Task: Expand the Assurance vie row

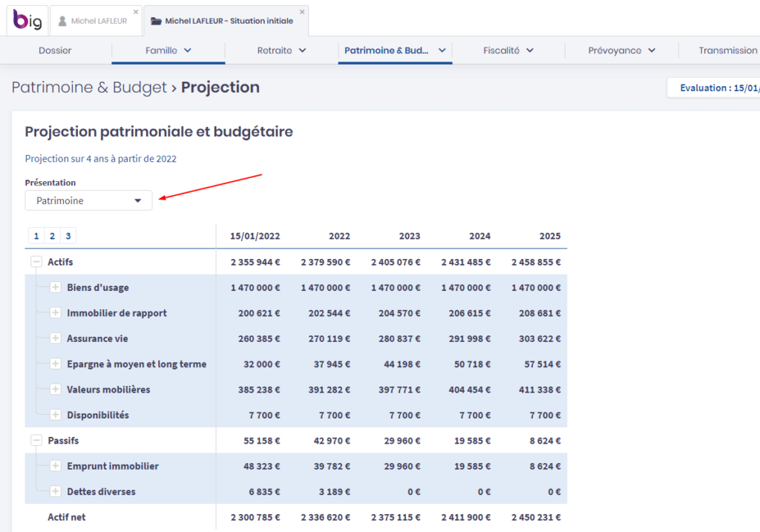Action: (55, 338)
